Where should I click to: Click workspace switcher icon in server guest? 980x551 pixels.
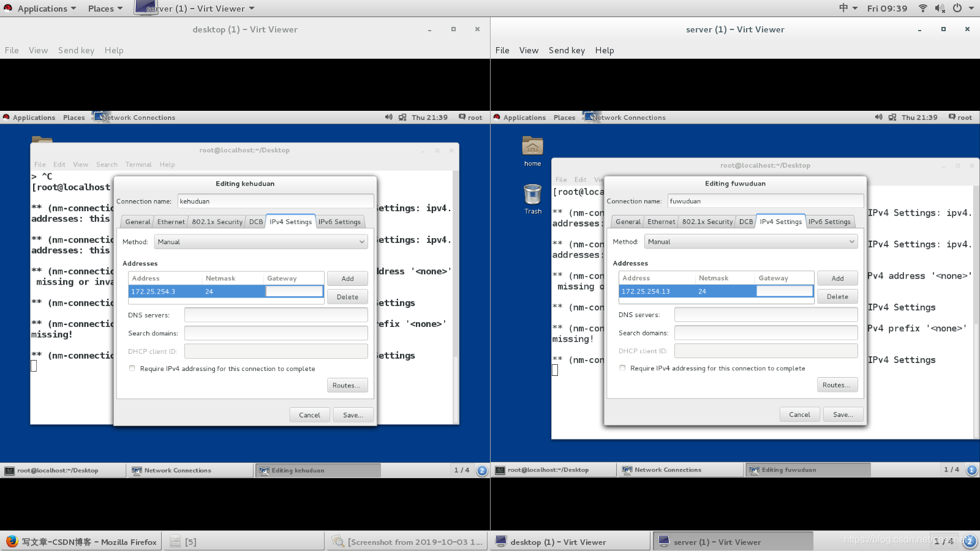click(x=971, y=470)
